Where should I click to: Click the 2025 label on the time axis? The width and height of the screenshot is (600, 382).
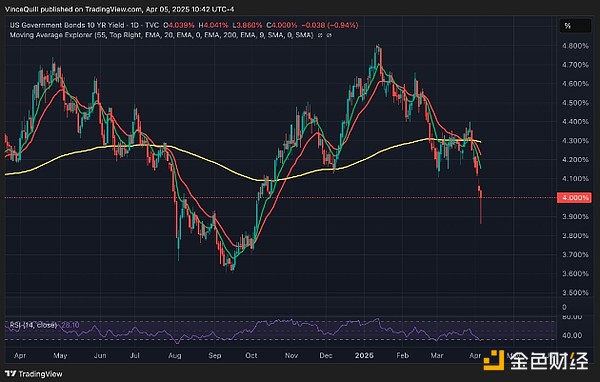364,356
